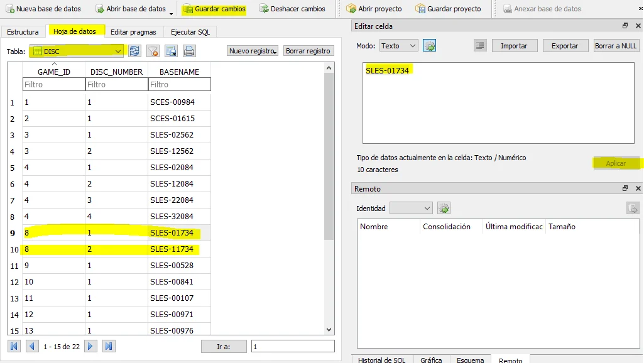Switch to the Hoja de datos tab

point(75,31)
